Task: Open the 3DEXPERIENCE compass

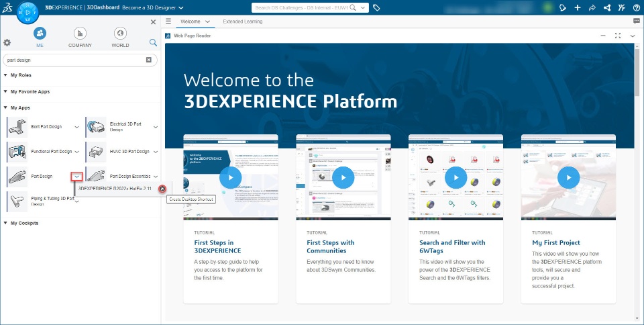Action: (x=28, y=13)
